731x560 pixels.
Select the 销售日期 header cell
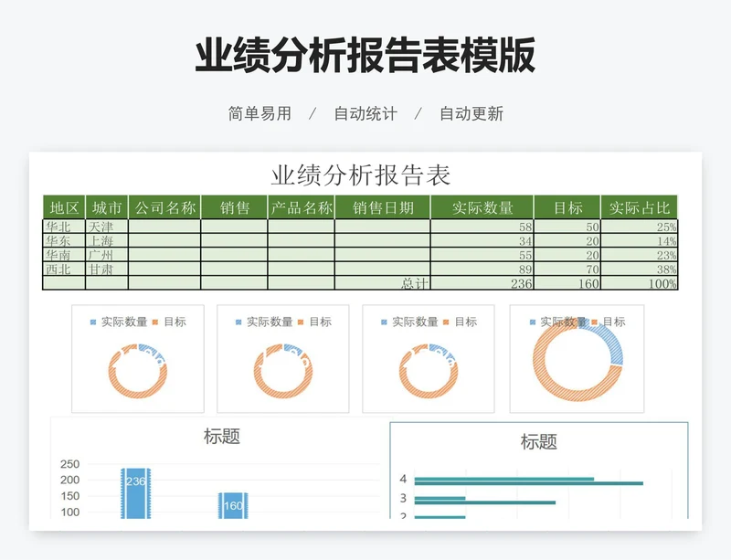(x=383, y=207)
